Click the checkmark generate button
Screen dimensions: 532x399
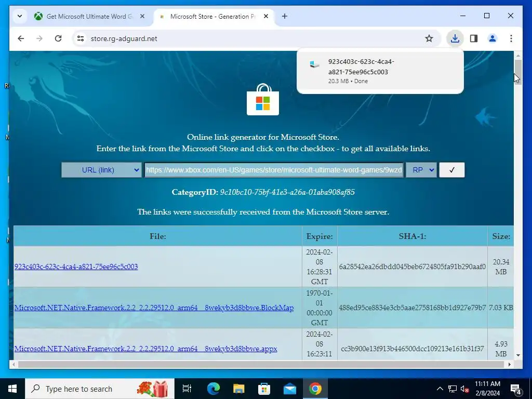pos(451,170)
